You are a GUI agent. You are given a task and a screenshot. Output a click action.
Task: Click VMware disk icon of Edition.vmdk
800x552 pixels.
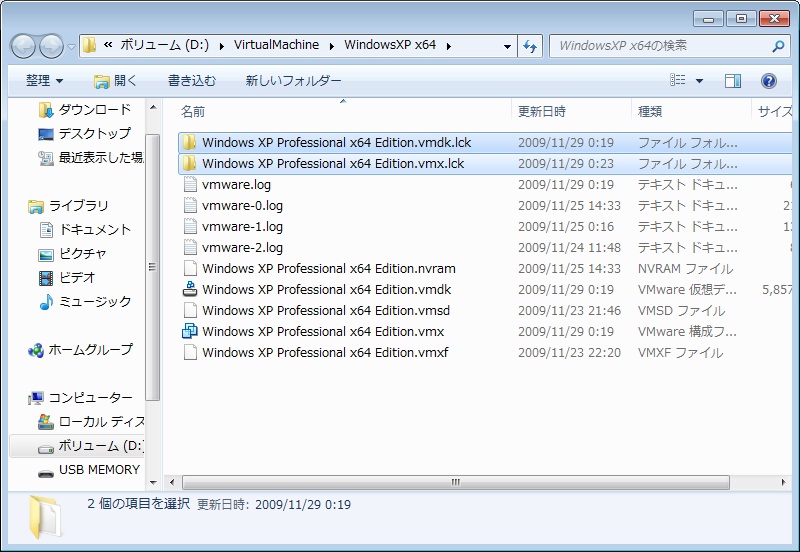[190, 289]
